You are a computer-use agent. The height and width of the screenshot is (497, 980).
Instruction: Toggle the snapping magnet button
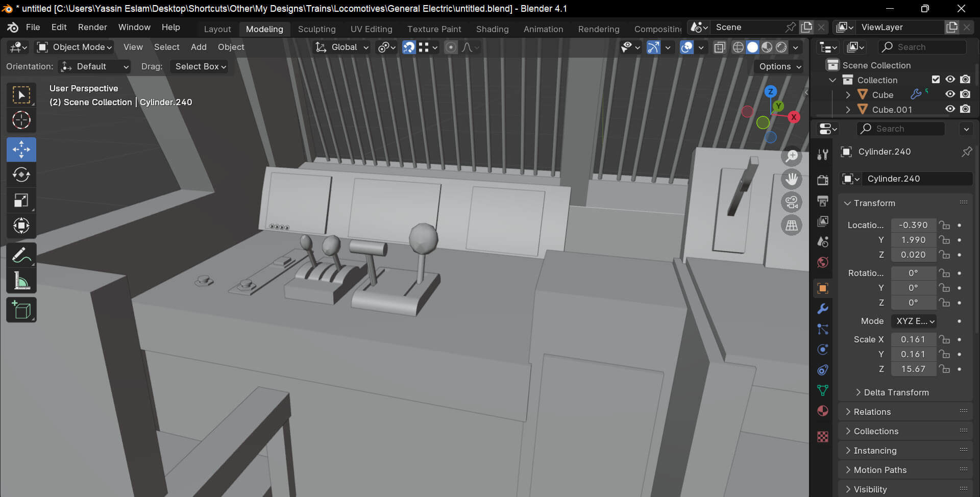(x=409, y=47)
